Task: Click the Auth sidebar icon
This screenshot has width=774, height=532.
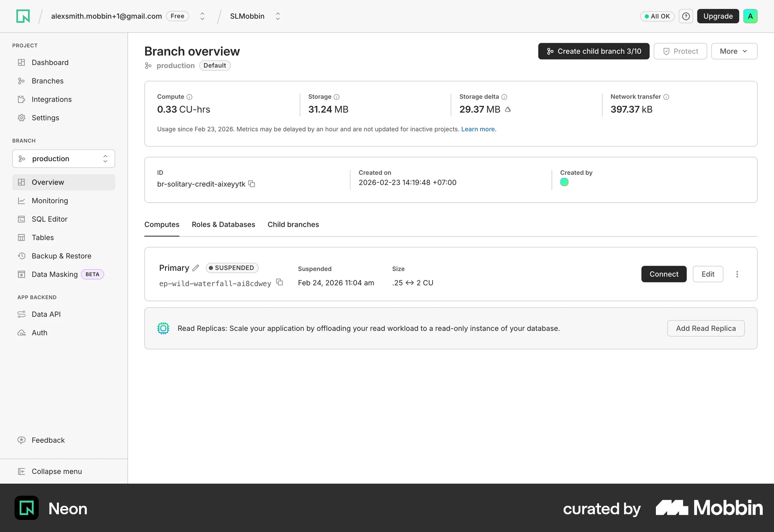Action: (x=21, y=333)
